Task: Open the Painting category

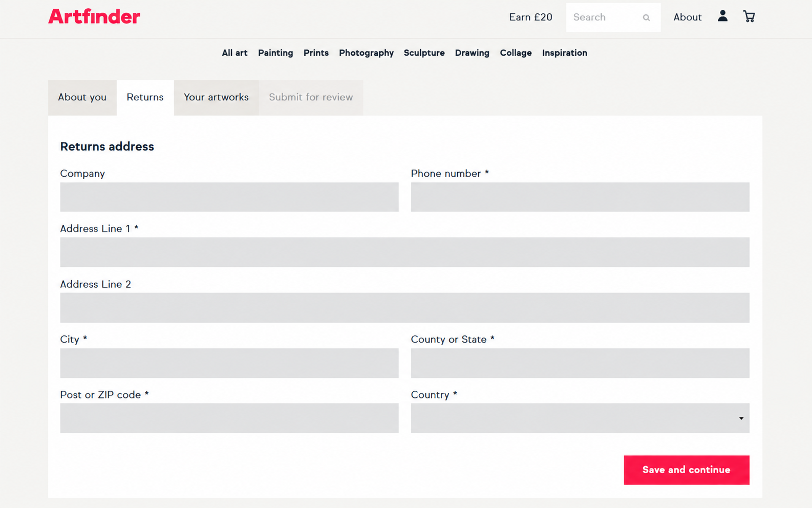Action: (x=275, y=53)
